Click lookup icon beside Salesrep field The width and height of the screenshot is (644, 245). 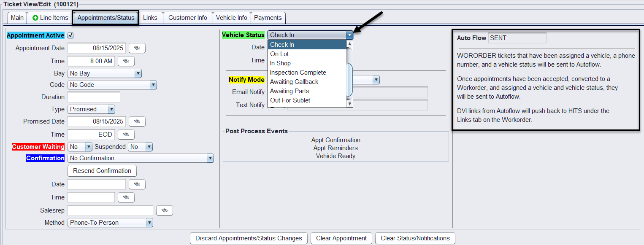(164, 210)
